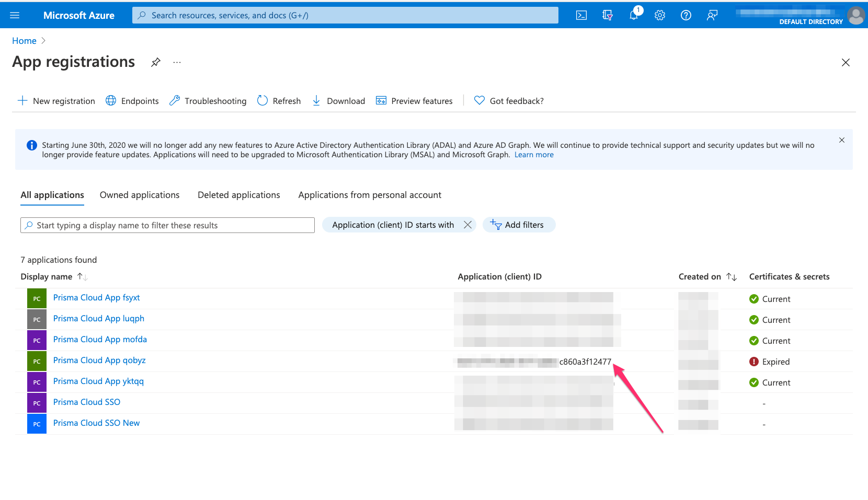Viewport: 868px width, 500px height.
Task: Dismiss the ADAL information banner
Action: 842,140
